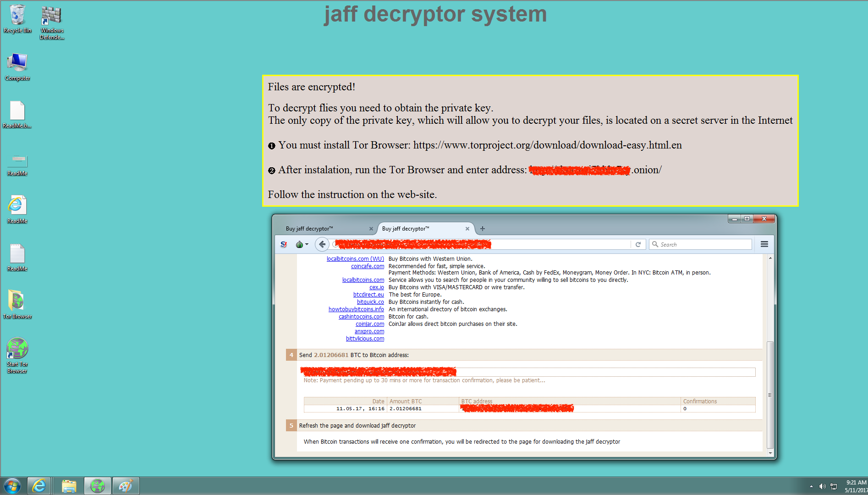This screenshot has height=495, width=868.
Task: Open the cex.io link
Action: coord(377,287)
